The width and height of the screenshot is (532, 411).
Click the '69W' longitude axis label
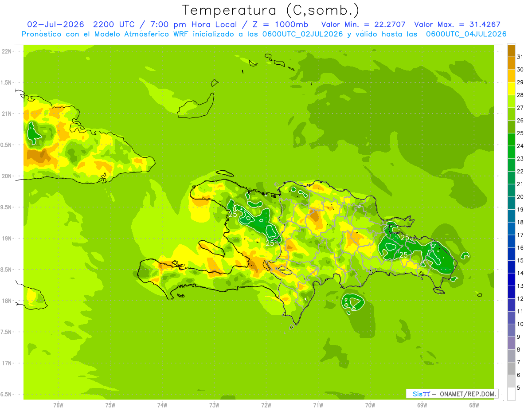(422, 405)
